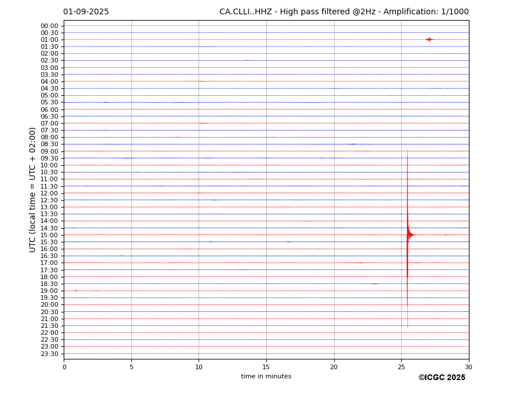Click the 02:30 row label
The image size is (532, 399).
(49, 61)
